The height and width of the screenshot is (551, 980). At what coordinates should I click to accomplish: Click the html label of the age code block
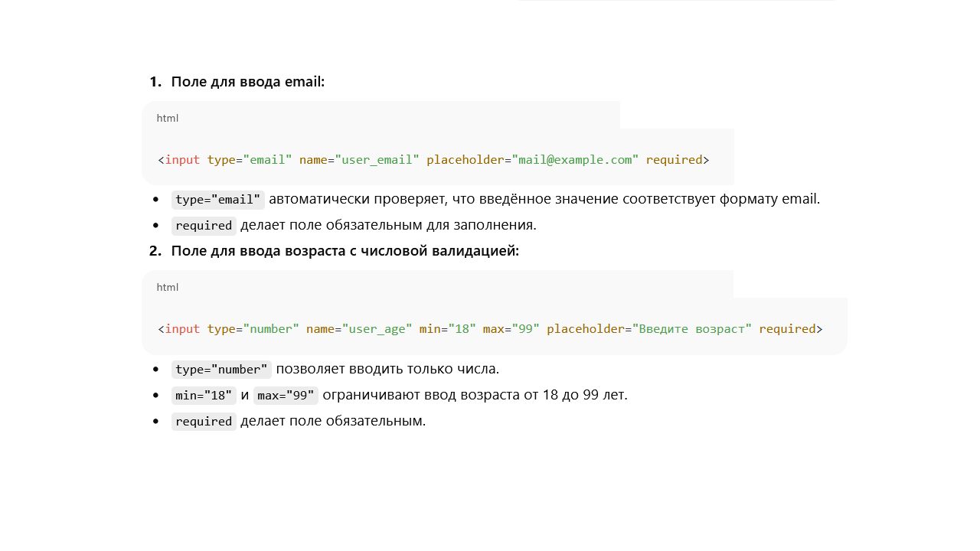(167, 288)
